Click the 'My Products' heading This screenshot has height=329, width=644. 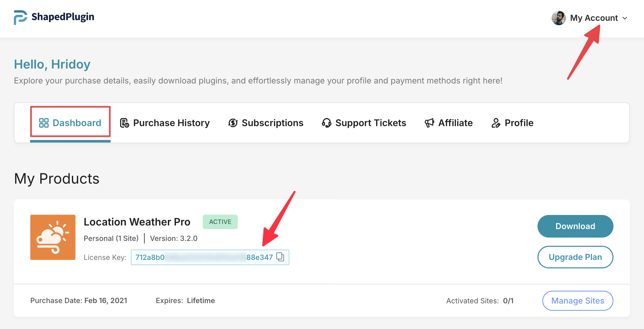click(x=57, y=179)
